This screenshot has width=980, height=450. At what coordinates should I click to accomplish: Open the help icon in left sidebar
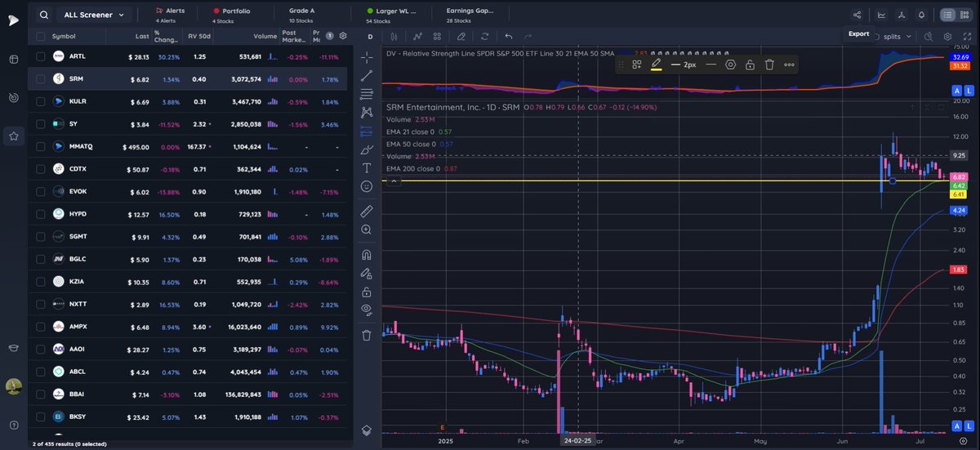tap(13, 425)
